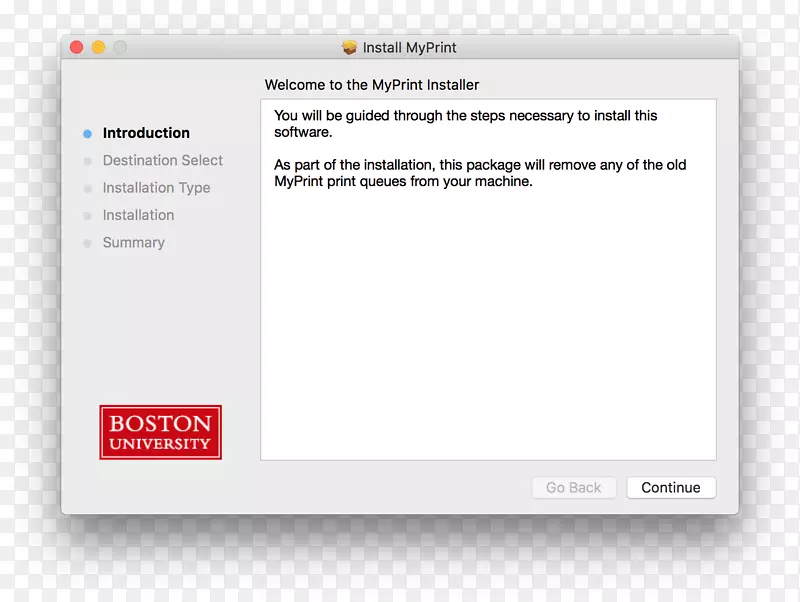Minimize the installer with the yellow button
The height and width of the screenshot is (602, 800).
98,47
